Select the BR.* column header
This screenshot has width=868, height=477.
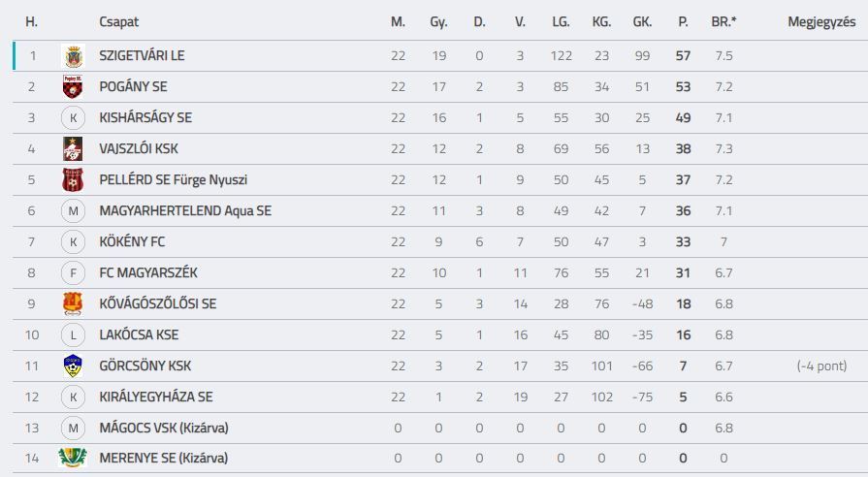pyautogui.click(x=724, y=22)
